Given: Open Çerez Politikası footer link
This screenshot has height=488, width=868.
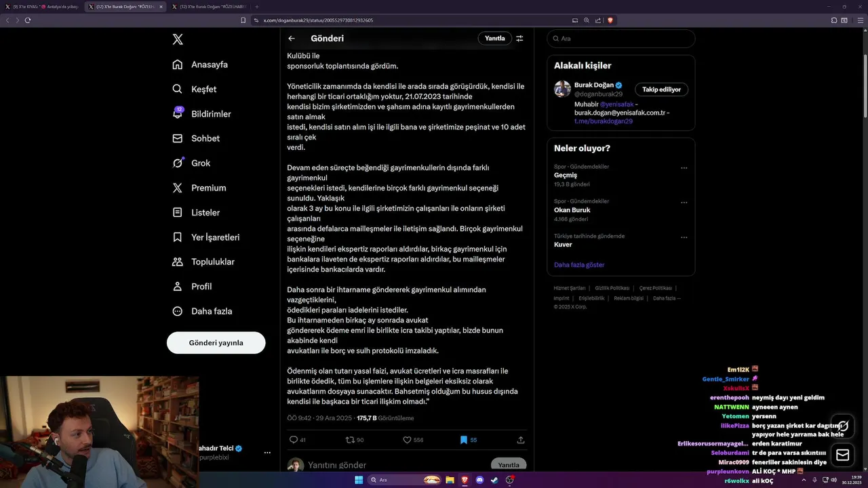Looking at the screenshot, I should coord(655,288).
